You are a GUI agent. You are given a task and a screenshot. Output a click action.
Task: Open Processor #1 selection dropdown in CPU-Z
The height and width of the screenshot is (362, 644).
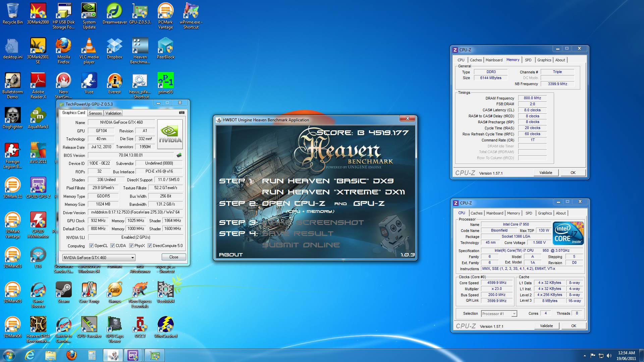coord(499,314)
